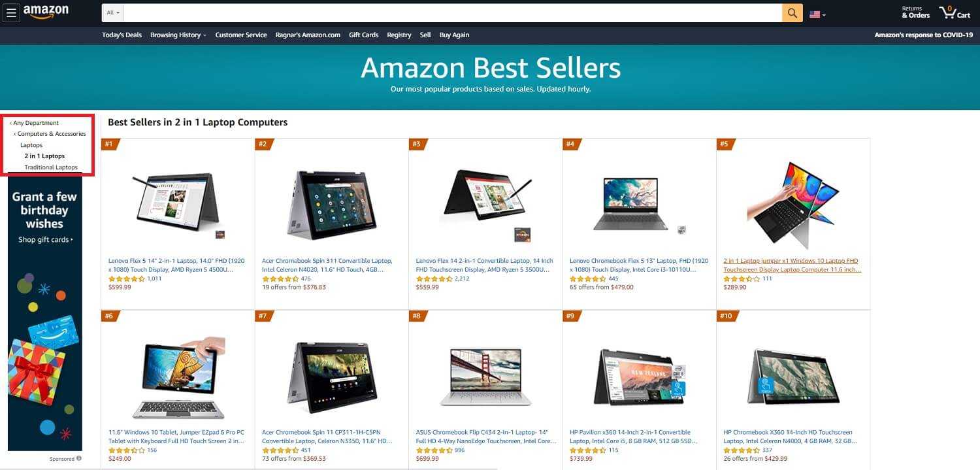
Task: Open Today's Deals menu item
Action: (122, 35)
